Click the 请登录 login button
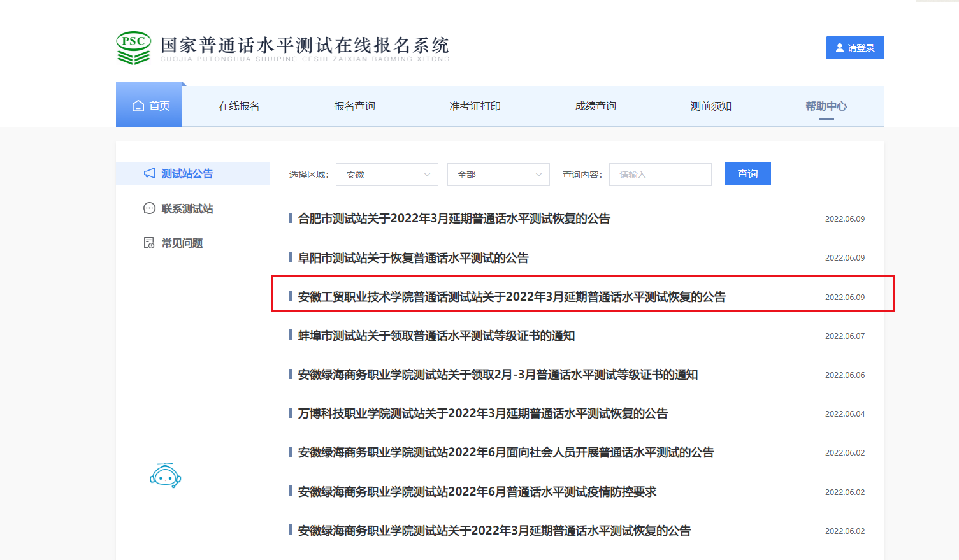Image resolution: width=959 pixels, height=560 pixels. coord(855,48)
